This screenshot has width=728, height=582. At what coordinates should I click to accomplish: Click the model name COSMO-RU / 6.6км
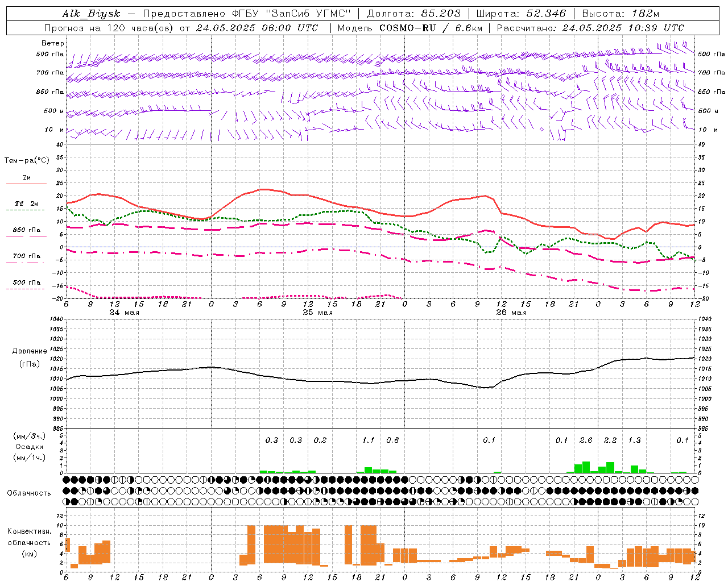tap(431, 28)
